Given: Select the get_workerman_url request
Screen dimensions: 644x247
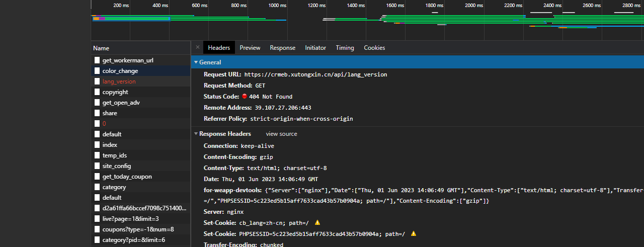Looking at the screenshot, I should (x=141, y=60).
